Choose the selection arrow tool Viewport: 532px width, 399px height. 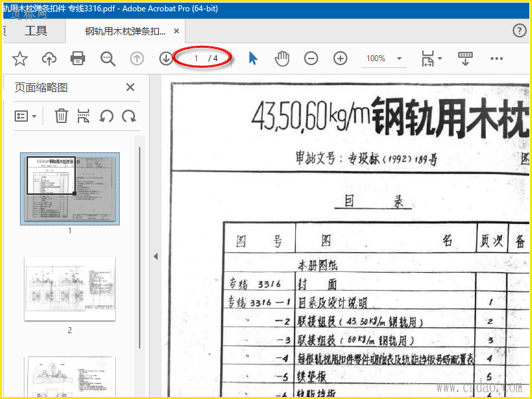point(253,59)
